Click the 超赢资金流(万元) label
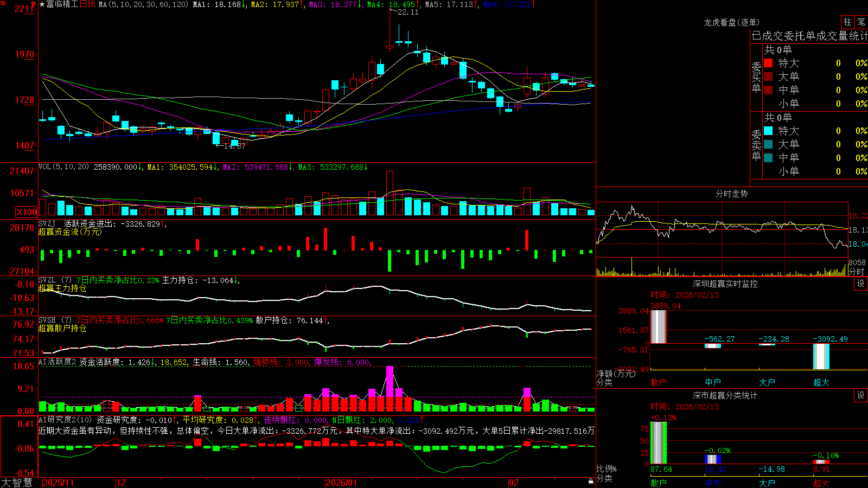The image size is (868, 488). click(x=70, y=232)
